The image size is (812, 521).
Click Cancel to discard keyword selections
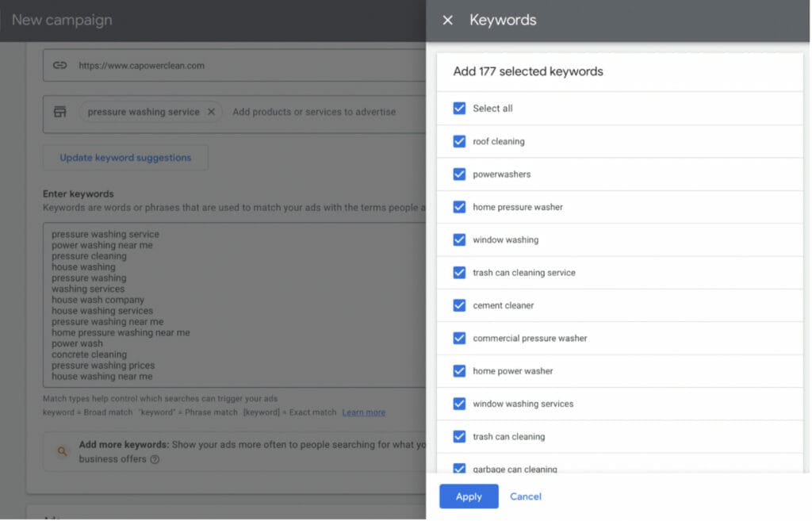tap(525, 496)
